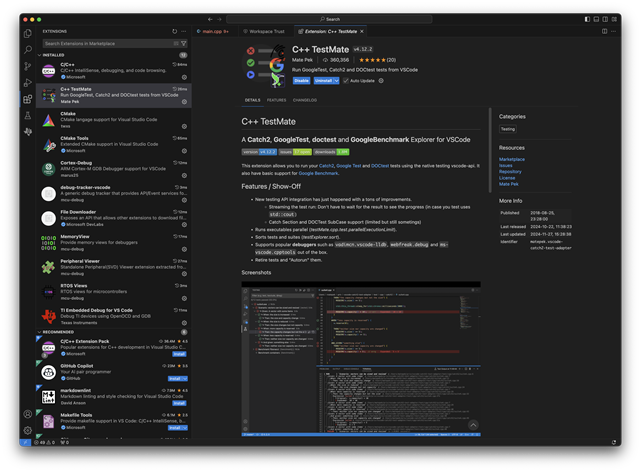Select the File Downloader extension row

click(x=113, y=218)
